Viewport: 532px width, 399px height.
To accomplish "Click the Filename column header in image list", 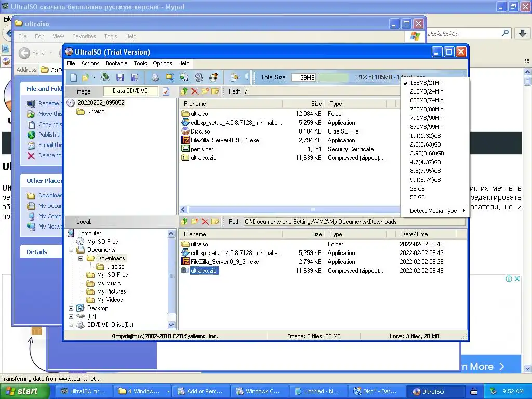I will click(231, 104).
